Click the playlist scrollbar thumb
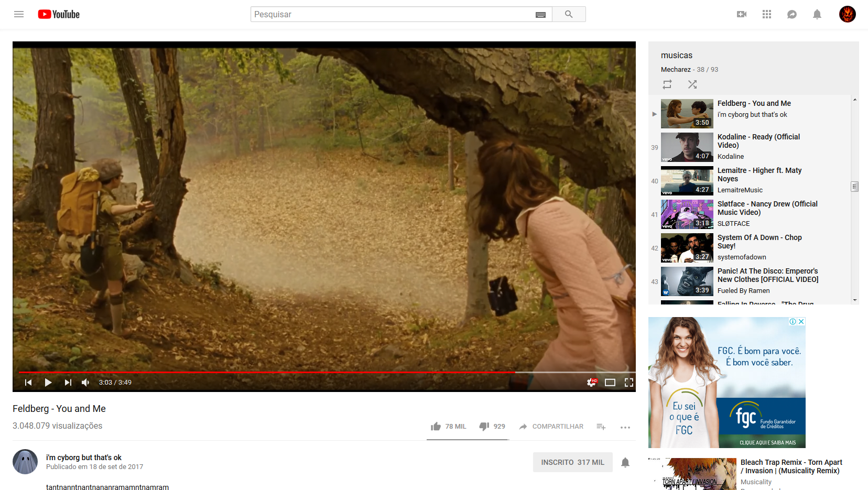The width and height of the screenshot is (868, 490). [x=855, y=187]
